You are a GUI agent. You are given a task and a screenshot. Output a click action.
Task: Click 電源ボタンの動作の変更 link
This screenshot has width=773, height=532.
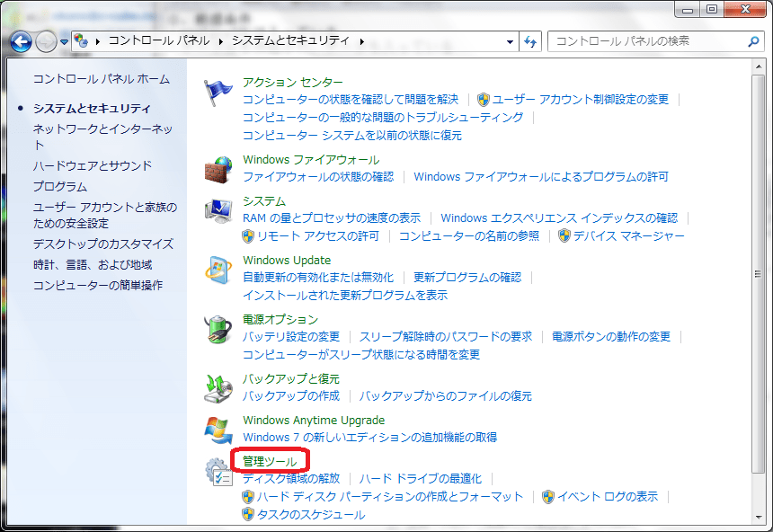pyautogui.click(x=611, y=337)
